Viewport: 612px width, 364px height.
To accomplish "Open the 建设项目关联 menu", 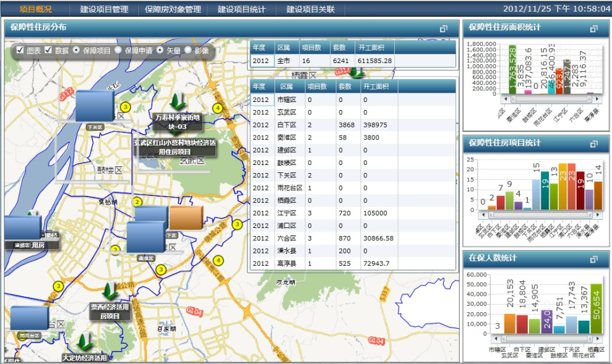I will click(310, 9).
